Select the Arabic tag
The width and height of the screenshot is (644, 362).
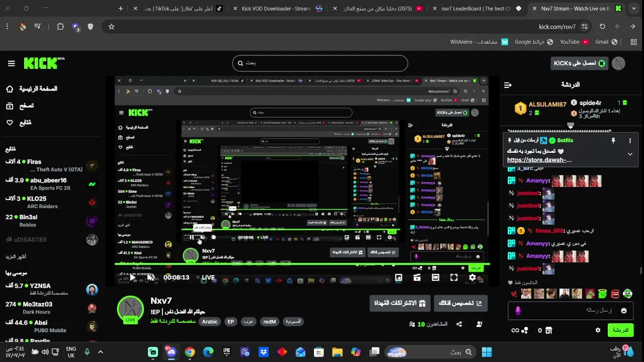[210, 322]
